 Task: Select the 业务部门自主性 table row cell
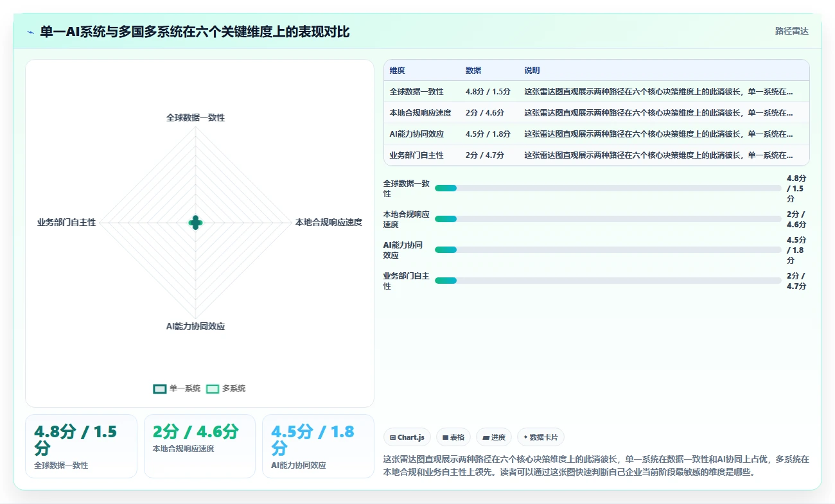416,155
